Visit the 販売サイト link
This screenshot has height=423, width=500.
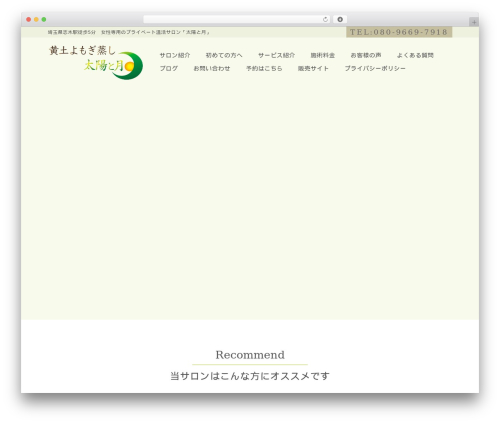click(313, 68)
